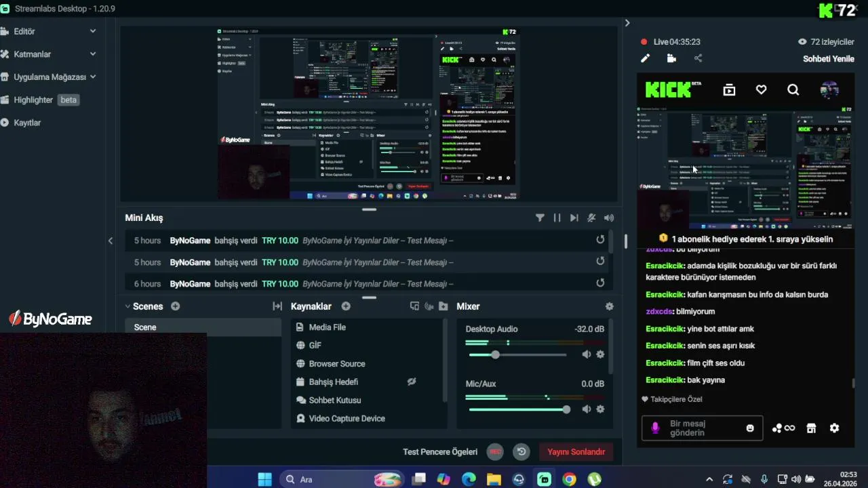Open Windows Start menu

coord(264,479)
